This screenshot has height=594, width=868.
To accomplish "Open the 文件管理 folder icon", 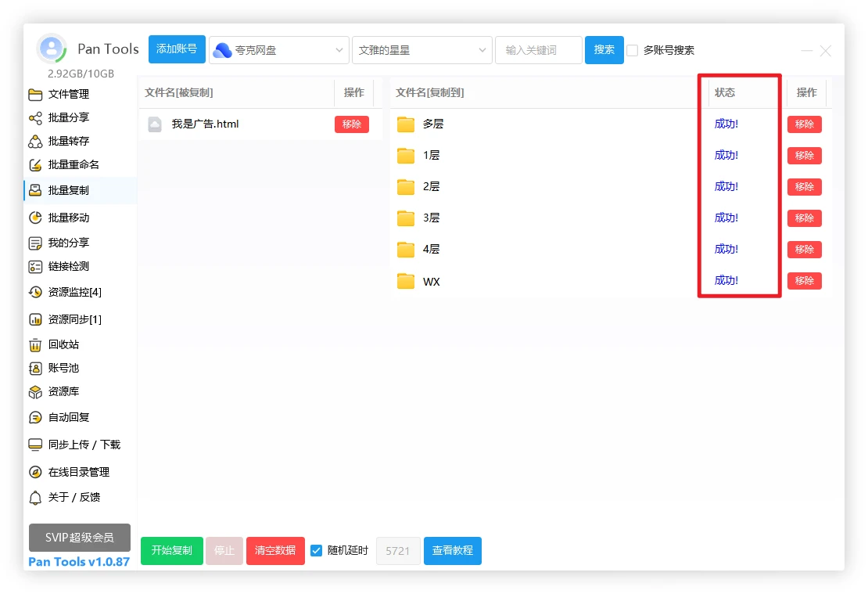I will coord(35,95).
